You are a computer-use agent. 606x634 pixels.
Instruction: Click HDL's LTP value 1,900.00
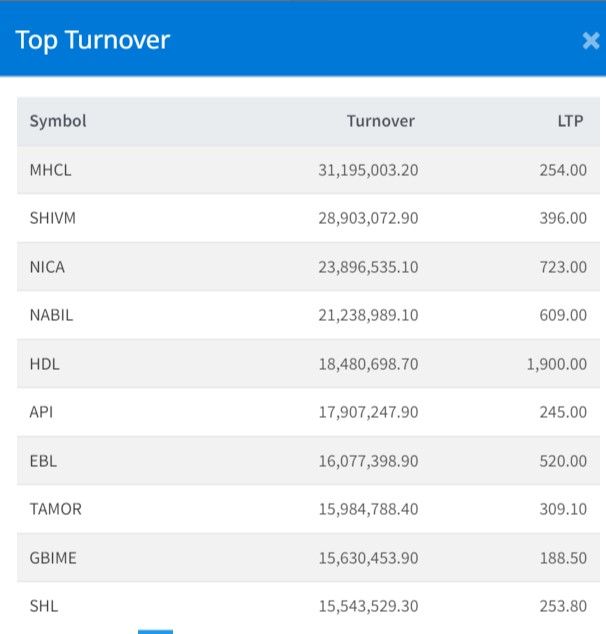(557, 364)
